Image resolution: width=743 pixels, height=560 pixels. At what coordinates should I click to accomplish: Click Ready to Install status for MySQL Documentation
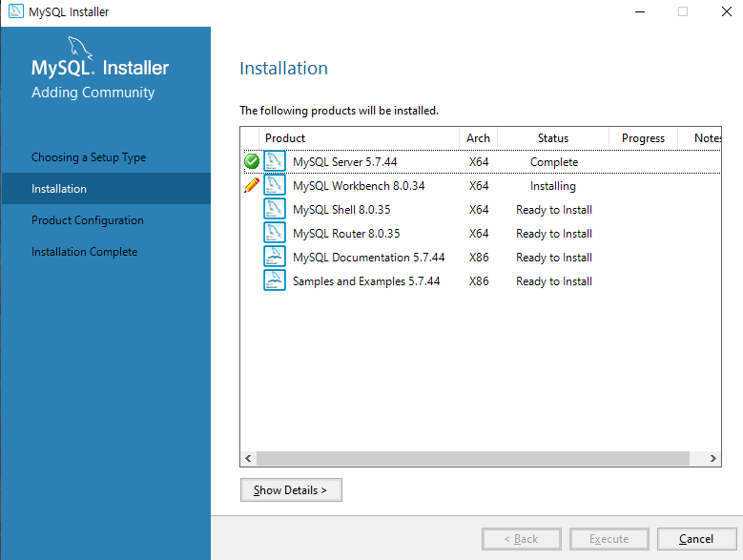tap(554, 258)
